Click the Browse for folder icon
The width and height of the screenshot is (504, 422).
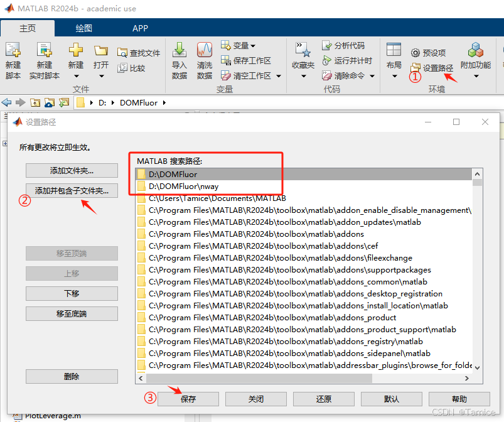[x=50, y=102]
